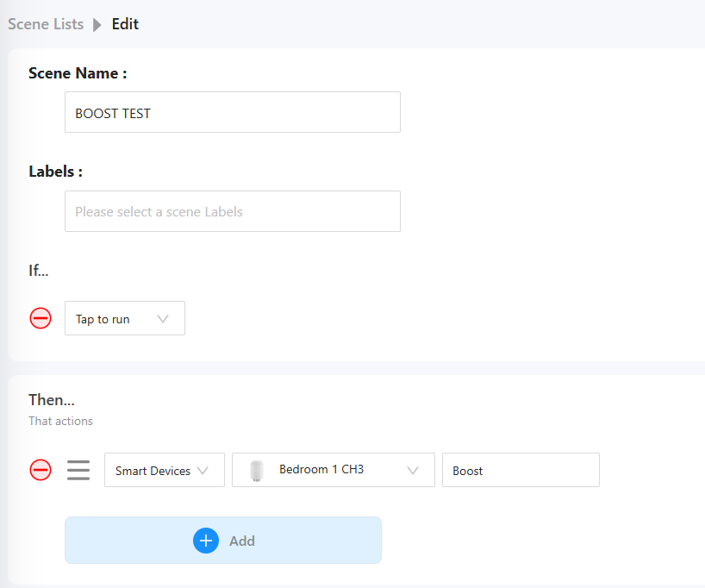Click the Boost action value field
The image size is (705, 588).
tap(520, 470)
